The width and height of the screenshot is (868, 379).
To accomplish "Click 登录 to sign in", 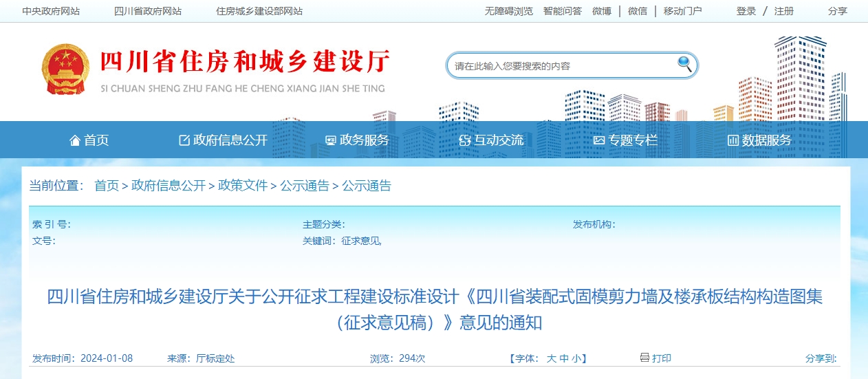I will pos(746,11).
